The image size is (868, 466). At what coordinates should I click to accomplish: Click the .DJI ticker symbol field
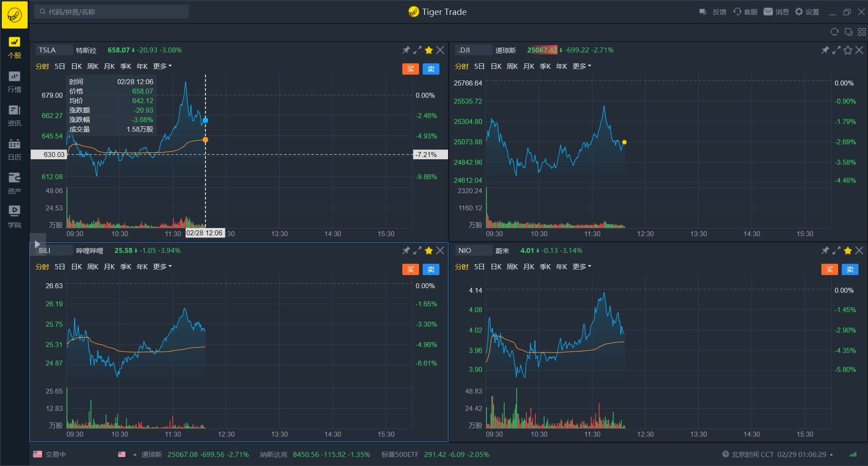click(474, 50)
